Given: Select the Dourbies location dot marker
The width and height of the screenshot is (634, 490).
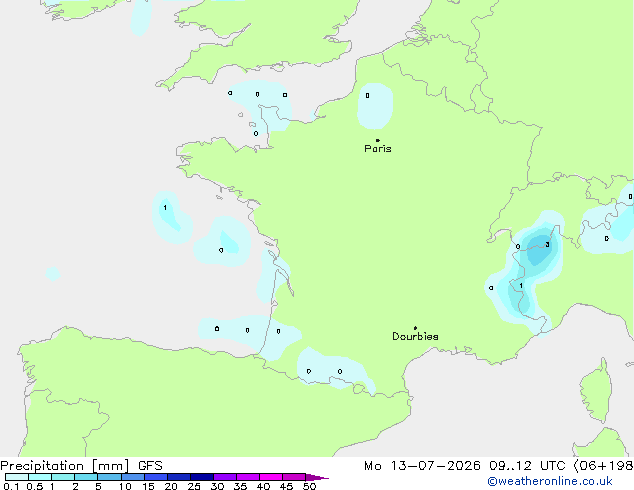Looking at the screenshot, I should point(415,328).
